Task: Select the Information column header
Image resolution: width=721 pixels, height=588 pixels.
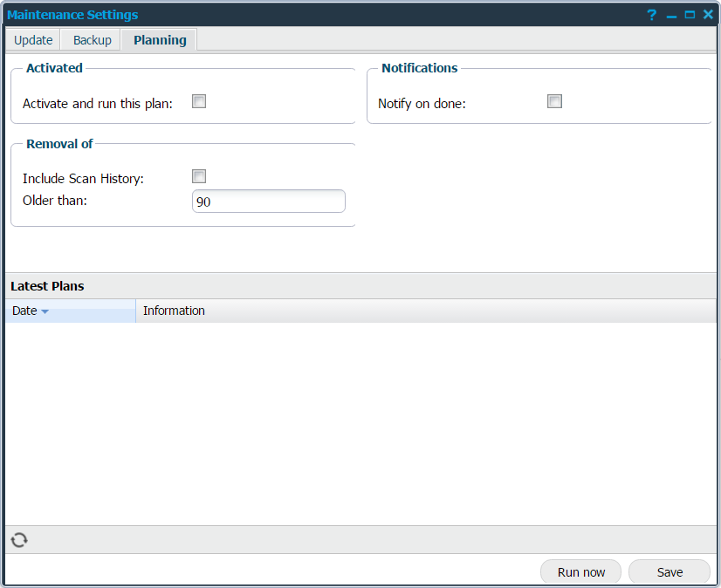Action: pos(174,311)
